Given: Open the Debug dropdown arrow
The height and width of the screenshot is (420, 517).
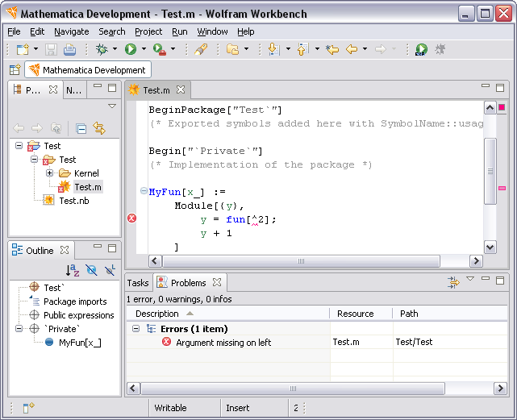Looking at the screenshot, I should (115, 49).
